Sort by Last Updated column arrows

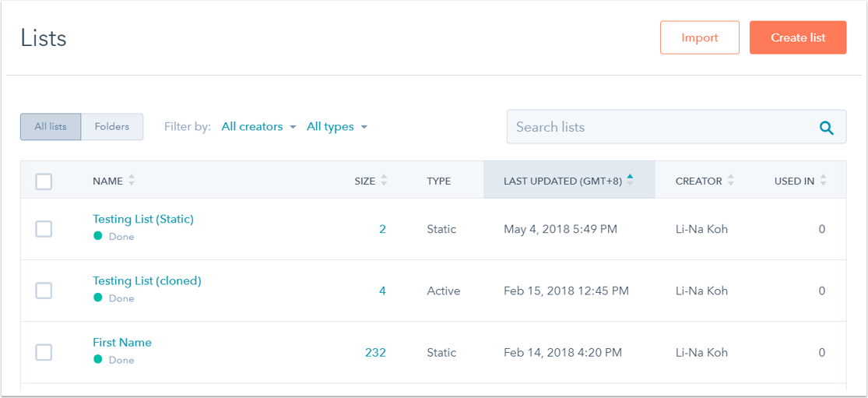coord(630,181)
